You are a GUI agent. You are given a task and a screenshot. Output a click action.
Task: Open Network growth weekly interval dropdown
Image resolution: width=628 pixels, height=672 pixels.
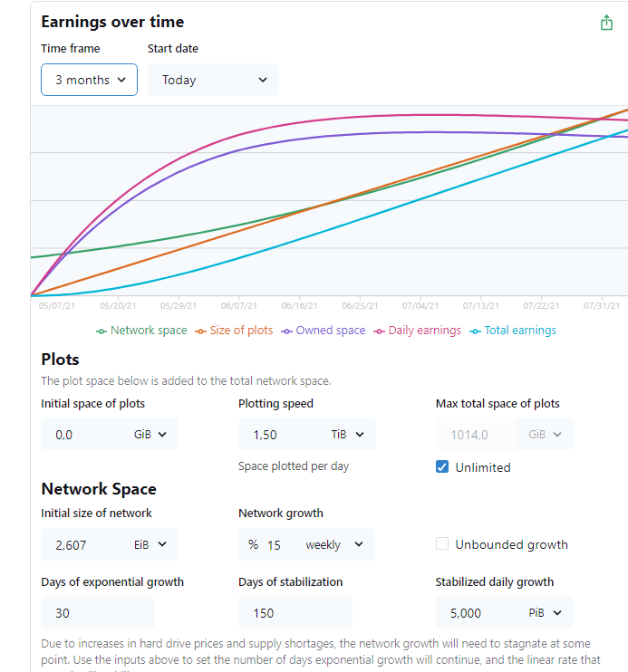tap(333, 544)
